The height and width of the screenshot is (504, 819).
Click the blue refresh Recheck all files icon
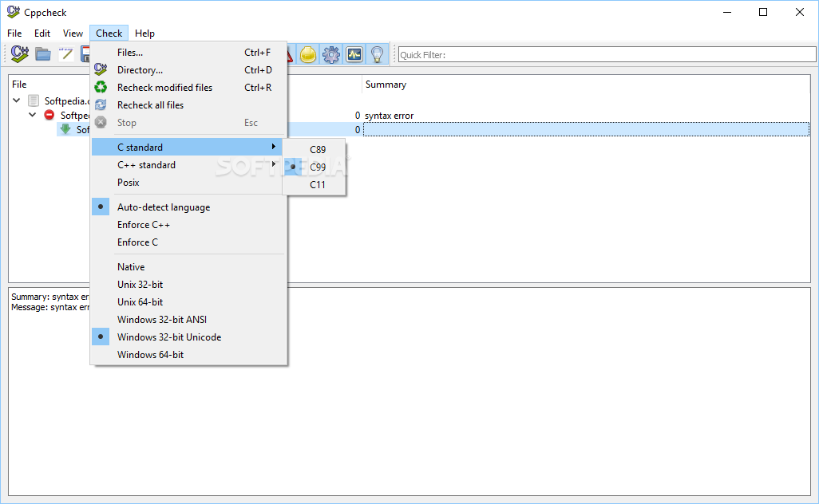(101, 105)
